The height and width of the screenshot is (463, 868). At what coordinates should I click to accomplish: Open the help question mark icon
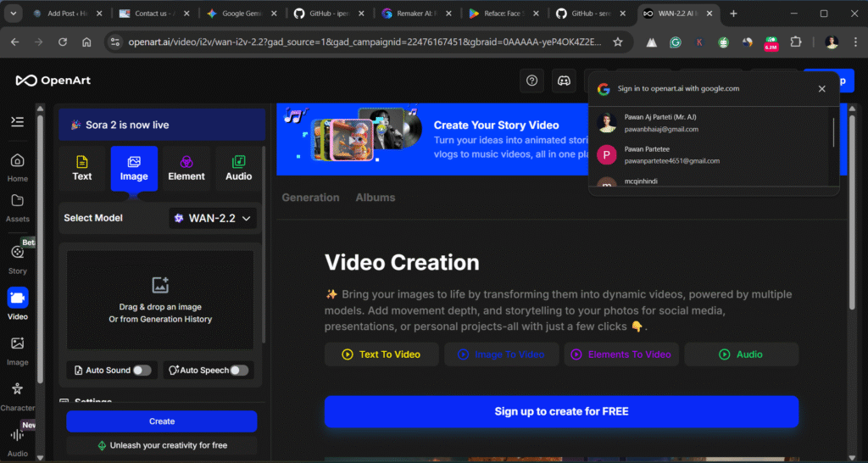click(x=532, y=81)
